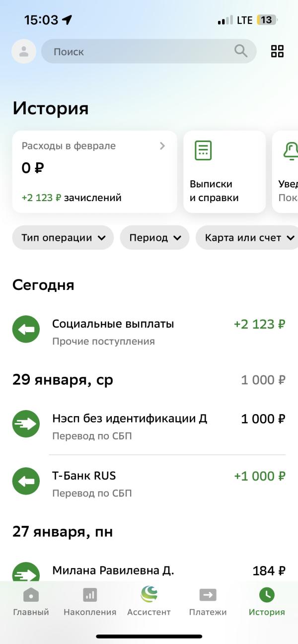Screen dimensions: 298x644
Task: Focus the Поиск search field
Action: [x=149, y=51]
